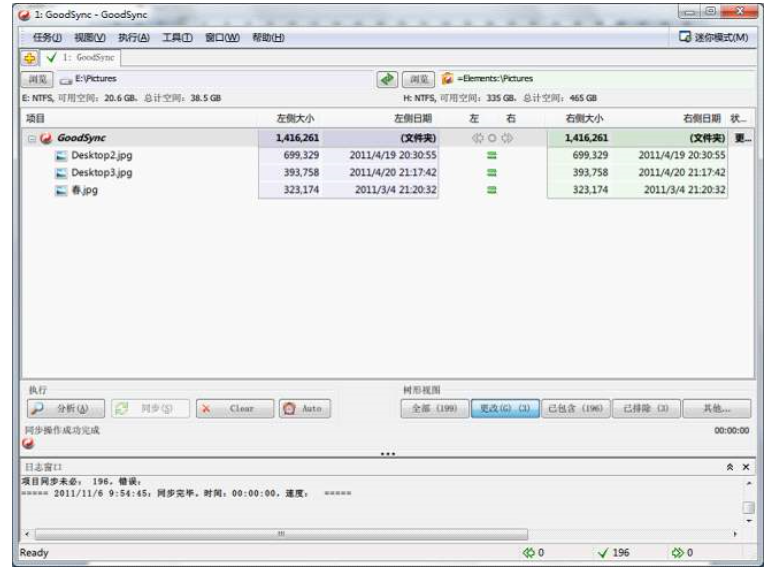Click the Elements drive icon beside right path

tap(447, 79)
